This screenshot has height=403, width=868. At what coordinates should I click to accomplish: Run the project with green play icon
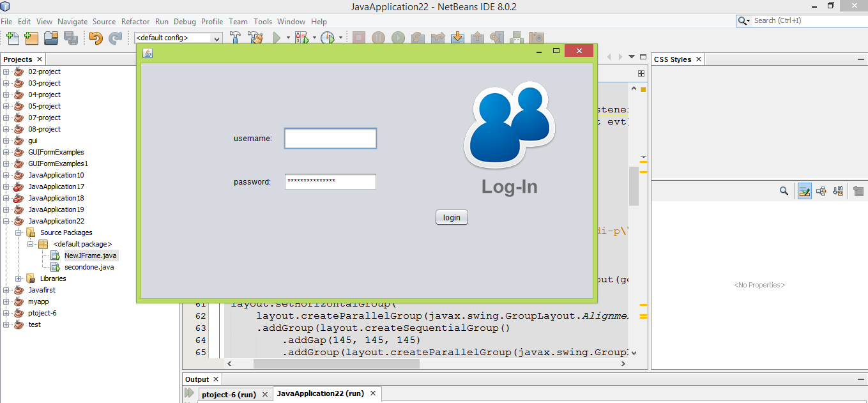click(277, 38)
